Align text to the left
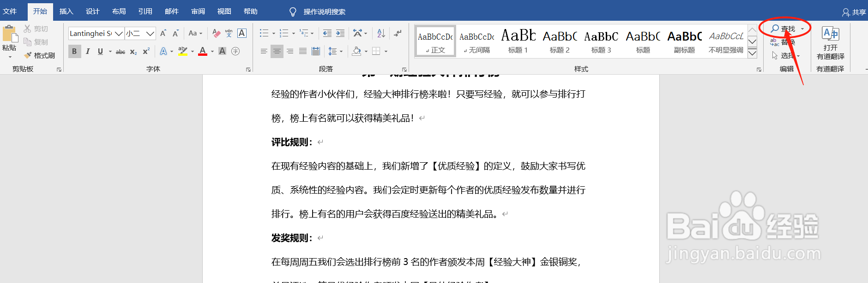This screenshot has width=868, height=283. click(x=264, y=51)
